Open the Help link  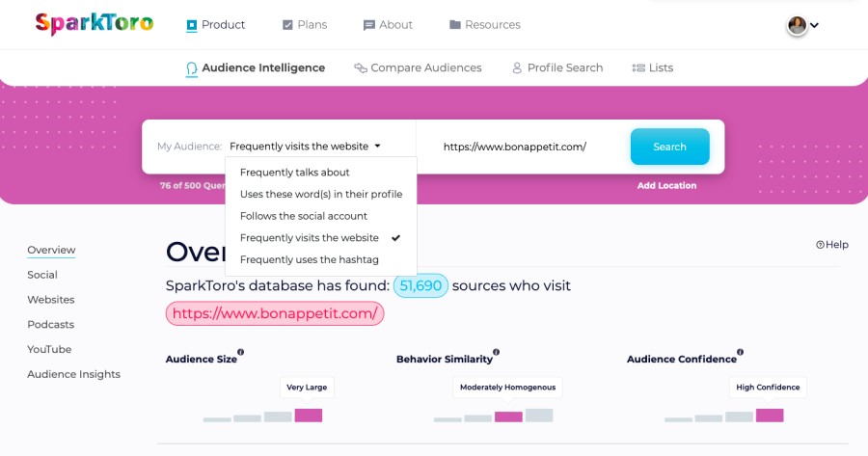(x=831, y=245)
